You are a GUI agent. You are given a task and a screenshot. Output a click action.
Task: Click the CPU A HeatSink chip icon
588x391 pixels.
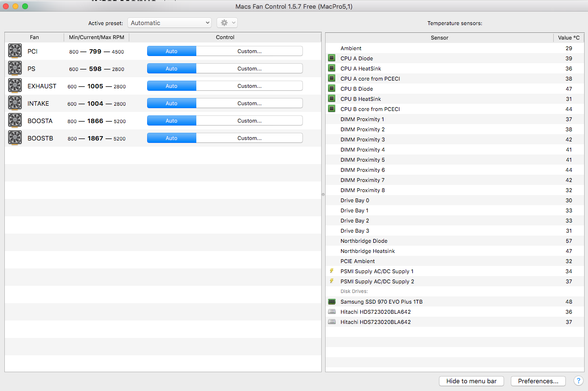[x=331, y=68]
